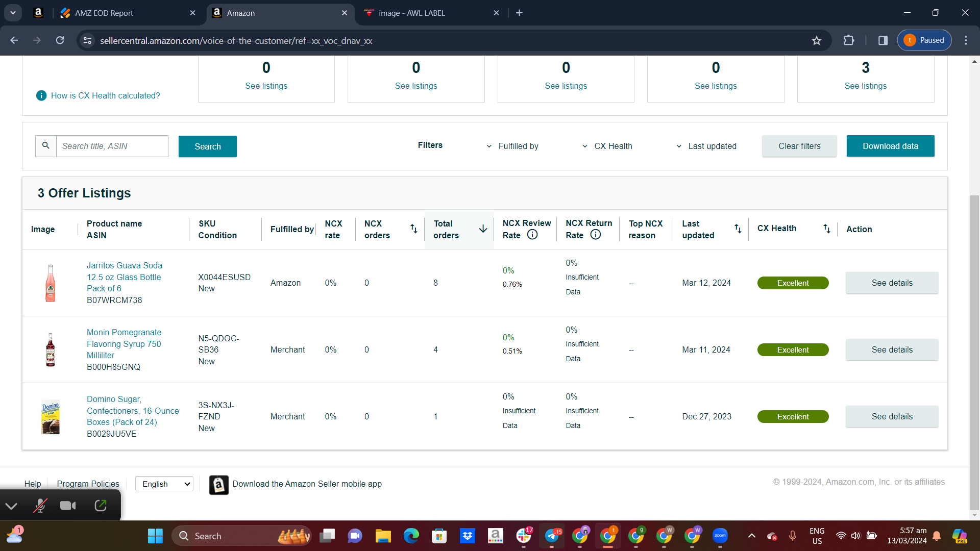
Task: Expand the Last updated filter dropdown
Action: tap(706, 146)
